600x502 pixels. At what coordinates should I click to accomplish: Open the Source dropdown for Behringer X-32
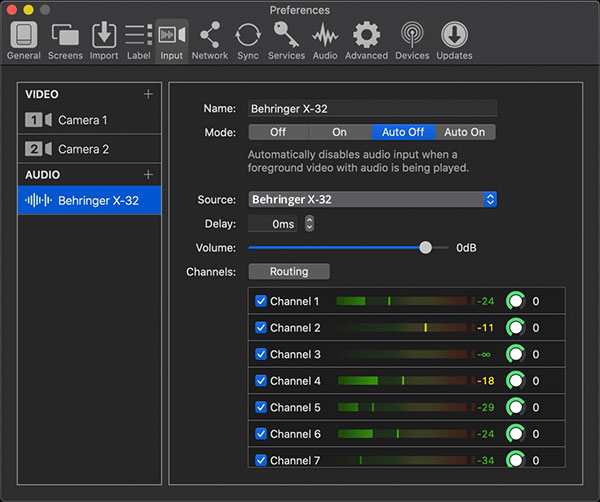pyautogui.click(x=372, y=199)
